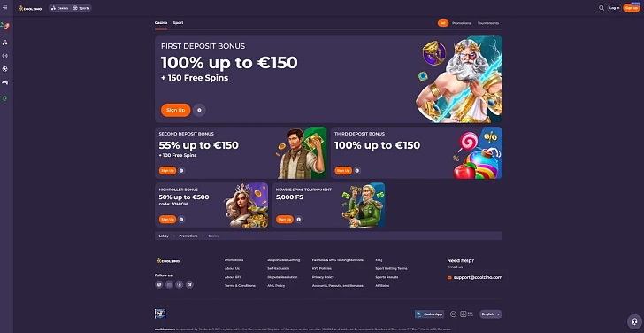Switch to the Sport tab
The image size is (644, 333).
click(178, 23)
